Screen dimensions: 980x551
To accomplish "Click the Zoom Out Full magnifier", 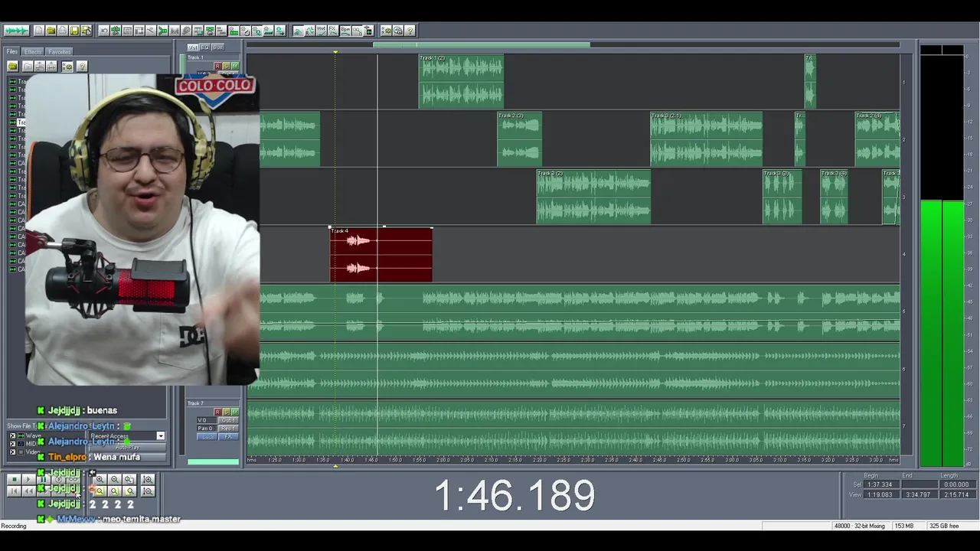I will pyautogui.click(x=129, y=479).
